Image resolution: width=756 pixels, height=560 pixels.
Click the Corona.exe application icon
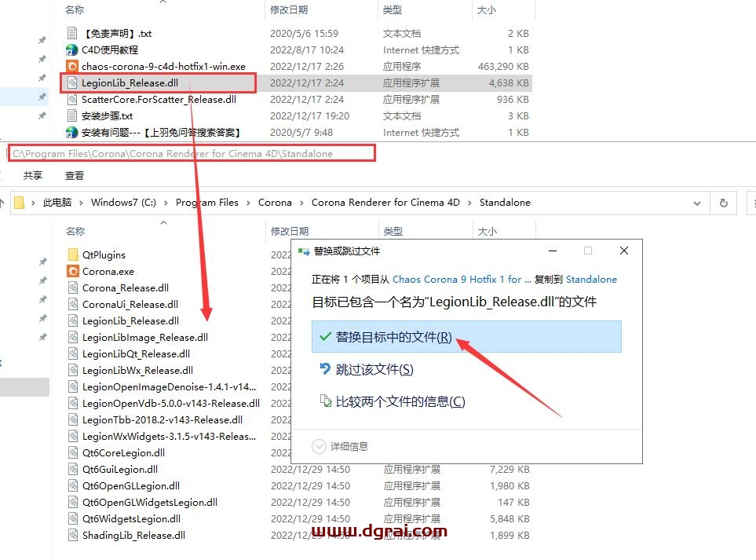(73, 272)
